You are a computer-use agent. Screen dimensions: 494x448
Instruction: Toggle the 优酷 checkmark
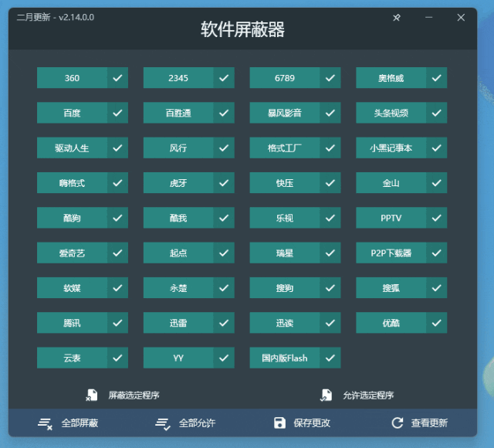[436, 323]
